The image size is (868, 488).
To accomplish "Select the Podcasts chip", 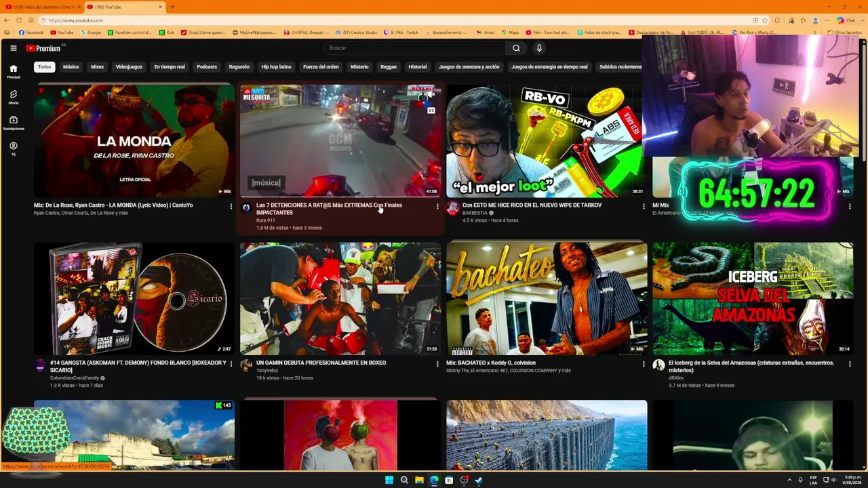I will coord(207,67).
